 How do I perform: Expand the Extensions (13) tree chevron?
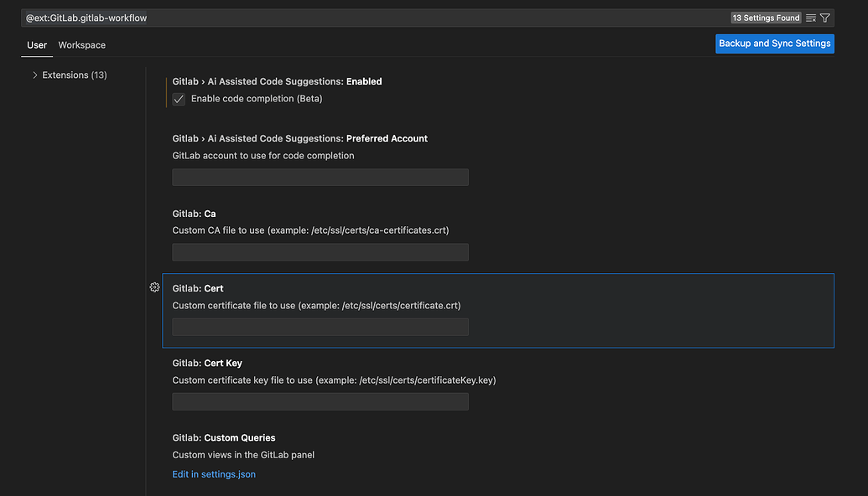tap(34, 75)
